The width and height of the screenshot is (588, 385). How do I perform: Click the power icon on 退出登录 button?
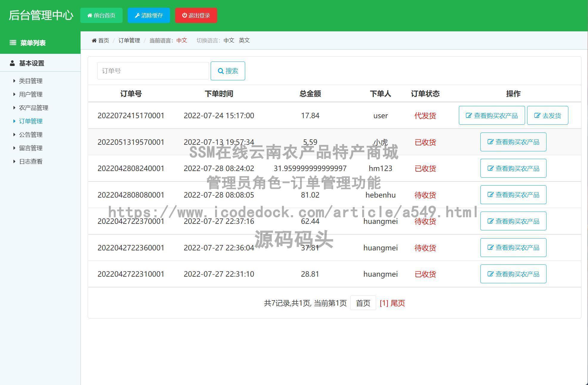184,15
